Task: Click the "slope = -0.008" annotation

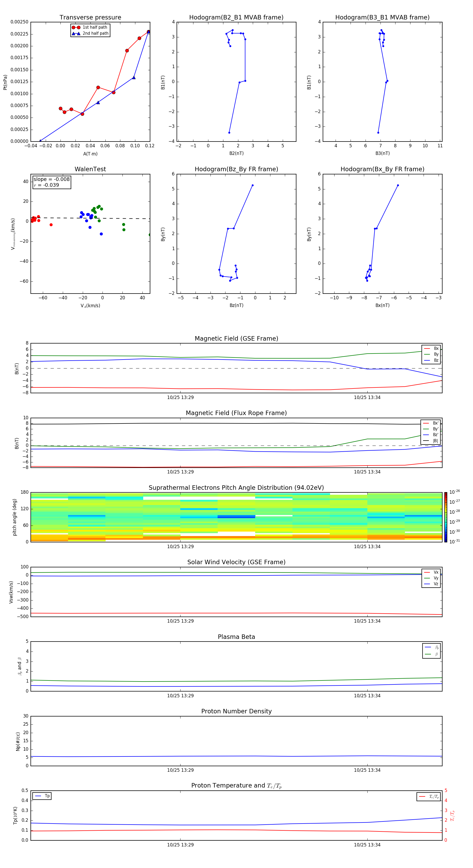Action: point(52,179)
